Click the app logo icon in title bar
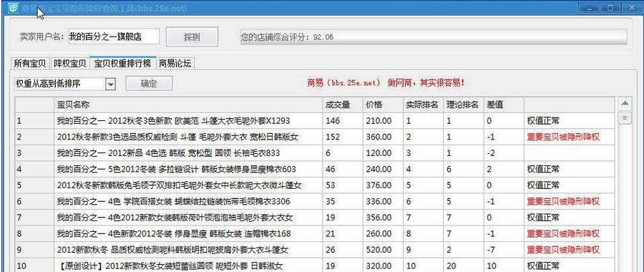Viewport: 644px width, 272px height. click(x=14, y=8)
